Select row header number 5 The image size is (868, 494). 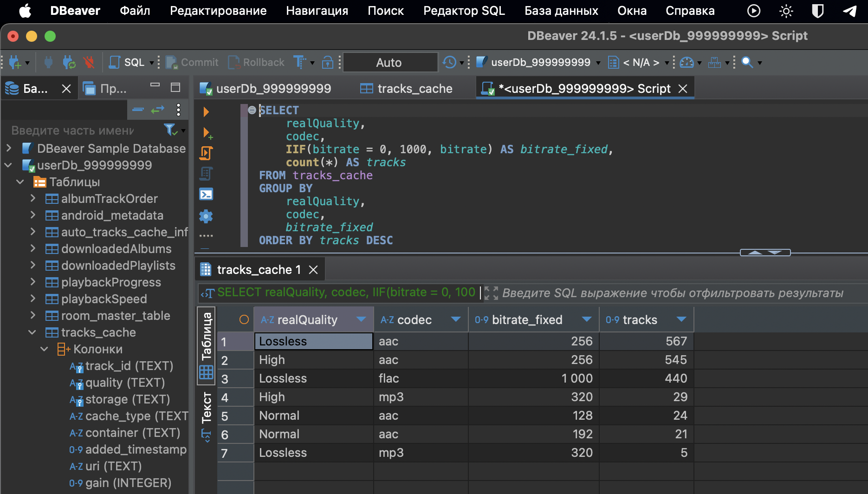click(x=235, y=416)
